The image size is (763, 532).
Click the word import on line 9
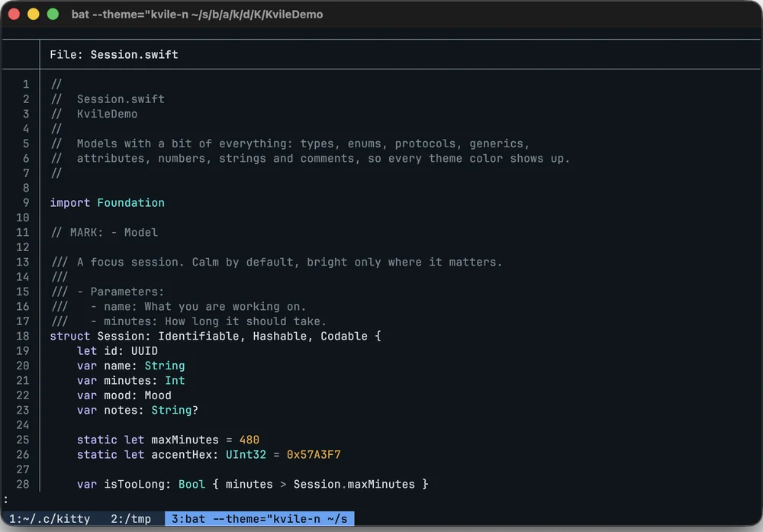[70, 203]
